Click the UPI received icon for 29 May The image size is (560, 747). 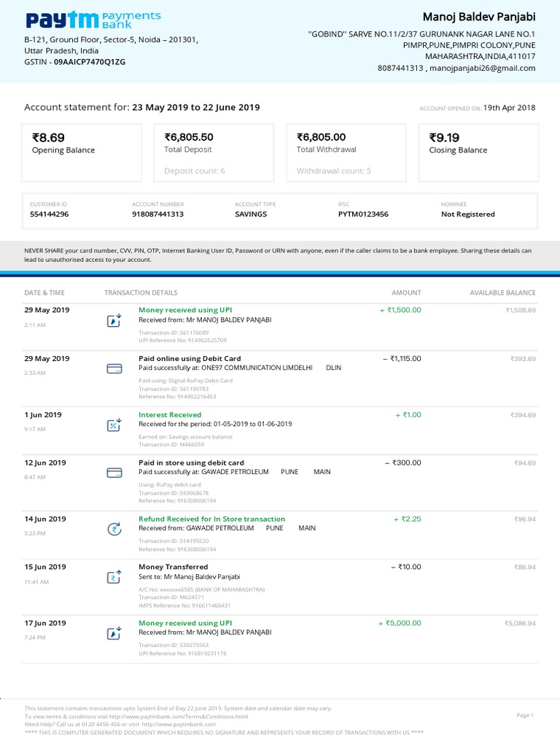pos(114,320)
